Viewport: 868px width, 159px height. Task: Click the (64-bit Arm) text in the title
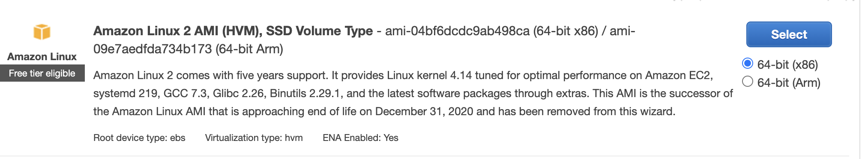[249, 49]
